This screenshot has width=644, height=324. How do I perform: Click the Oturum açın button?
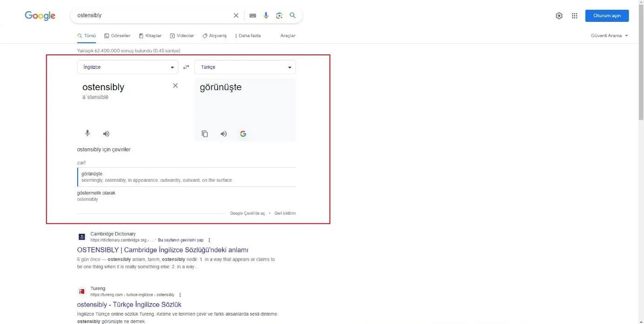pyautogui.click(x=607, y=16)
